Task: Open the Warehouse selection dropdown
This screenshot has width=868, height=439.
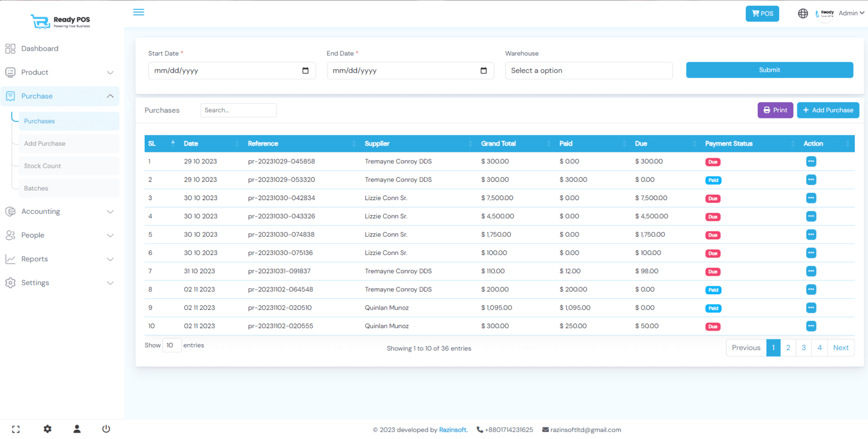Action: tap(589, 70)
